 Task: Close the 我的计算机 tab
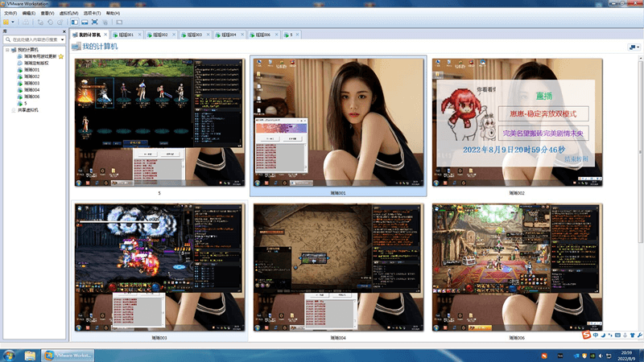105,35
